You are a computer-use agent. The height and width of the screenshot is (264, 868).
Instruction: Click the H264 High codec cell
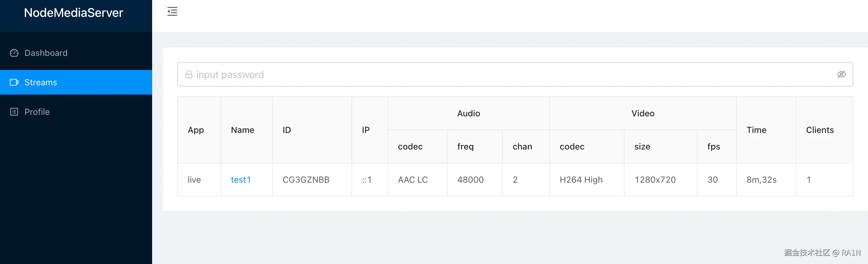[581, 180]
